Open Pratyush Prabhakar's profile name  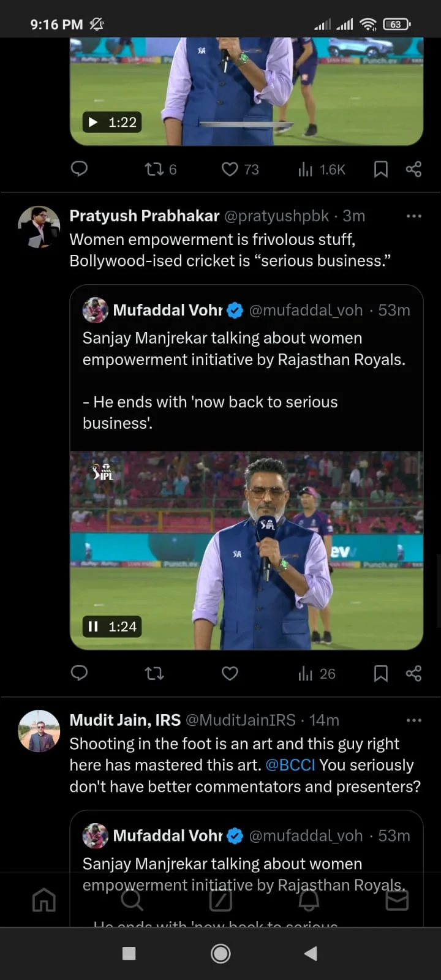pos(144,216)
